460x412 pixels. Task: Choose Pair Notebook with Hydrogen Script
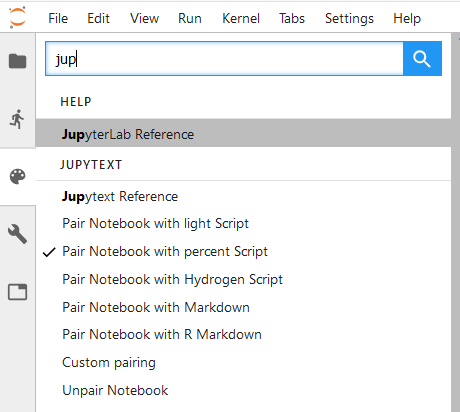tap(243, 279)
